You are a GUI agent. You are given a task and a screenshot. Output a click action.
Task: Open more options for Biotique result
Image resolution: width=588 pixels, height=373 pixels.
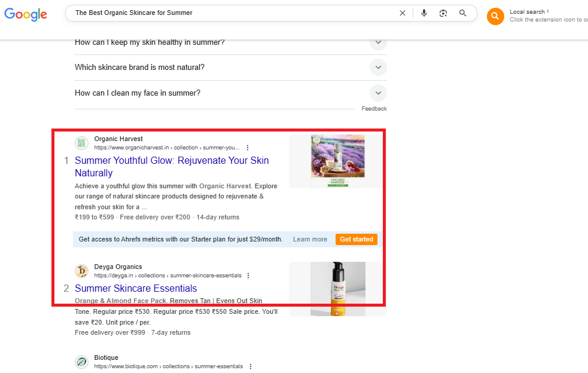click(251, 366)
